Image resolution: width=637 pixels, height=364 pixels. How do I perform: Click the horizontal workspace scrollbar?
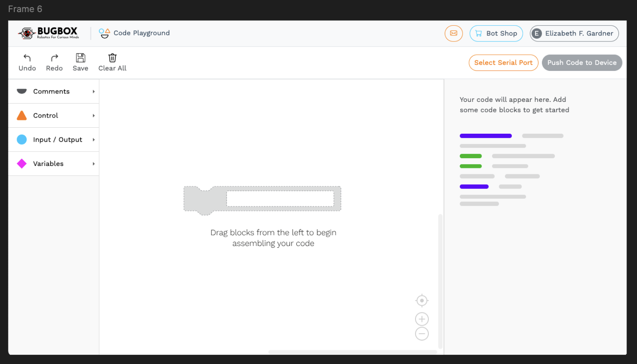353,352
